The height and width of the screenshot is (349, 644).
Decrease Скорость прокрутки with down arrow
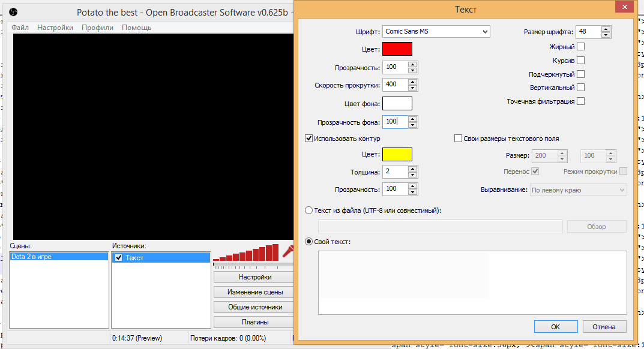point(413,88)
